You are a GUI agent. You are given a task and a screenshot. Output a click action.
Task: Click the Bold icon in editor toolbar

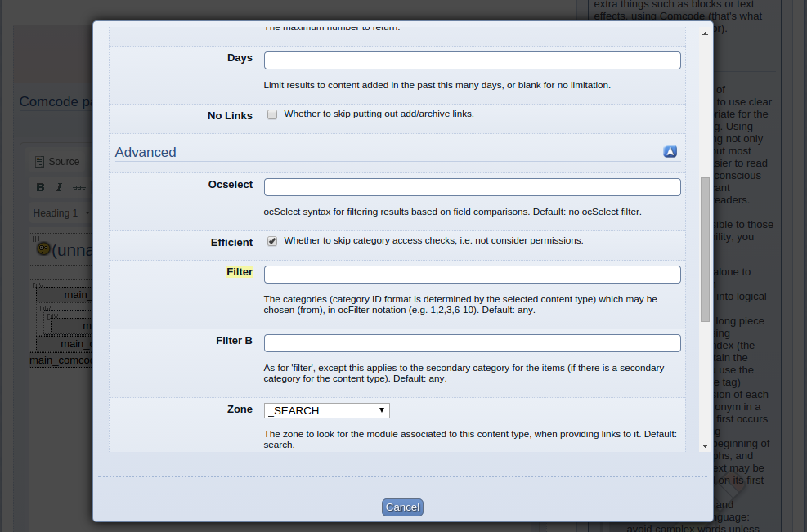pos(40,187)
